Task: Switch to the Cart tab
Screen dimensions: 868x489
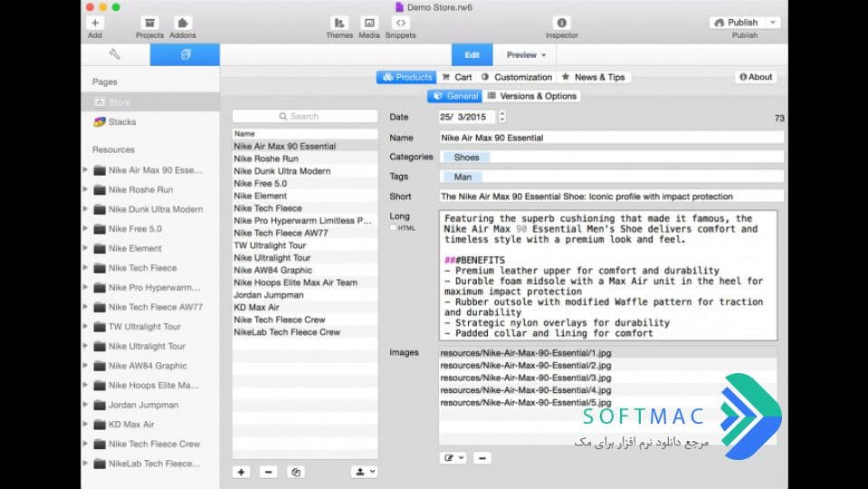Action: 457,77
